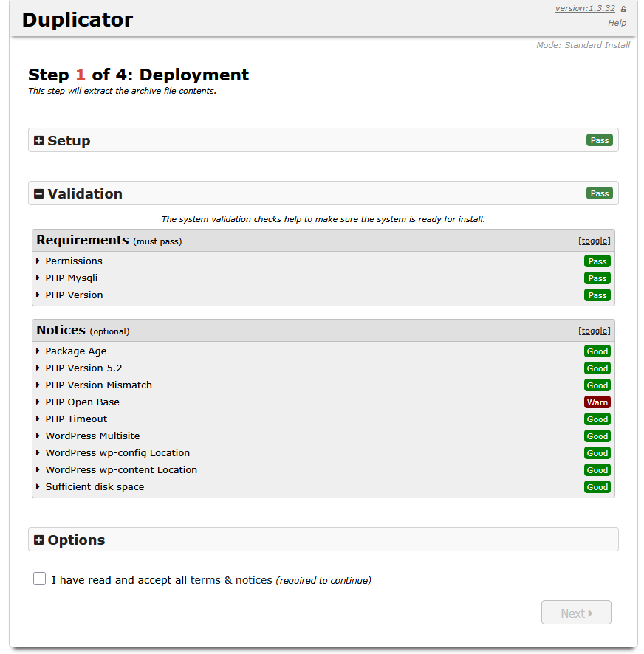Check the accept terms & notices checkbox

tap(40, 579)
